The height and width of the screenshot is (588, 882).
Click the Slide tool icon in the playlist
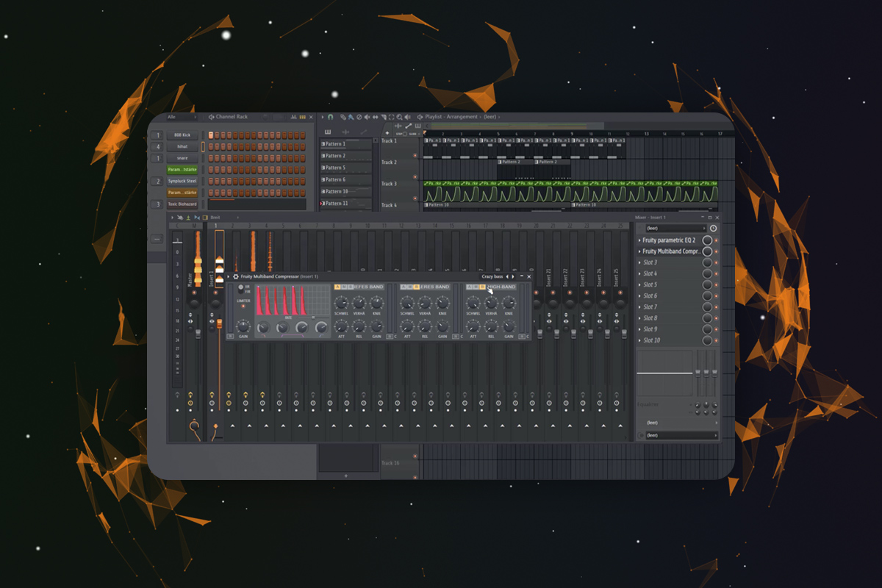click(376, 117)
